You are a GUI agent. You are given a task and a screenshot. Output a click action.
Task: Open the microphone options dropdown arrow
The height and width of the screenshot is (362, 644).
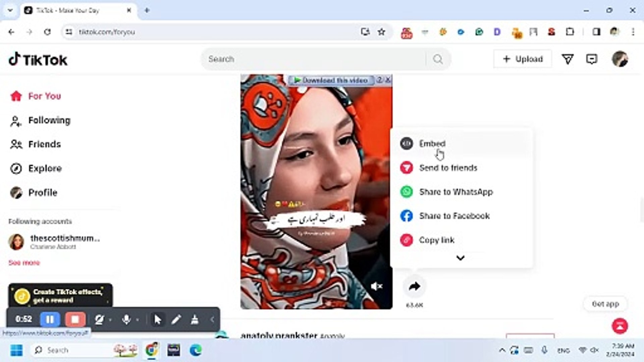click(x=138, y=320)
